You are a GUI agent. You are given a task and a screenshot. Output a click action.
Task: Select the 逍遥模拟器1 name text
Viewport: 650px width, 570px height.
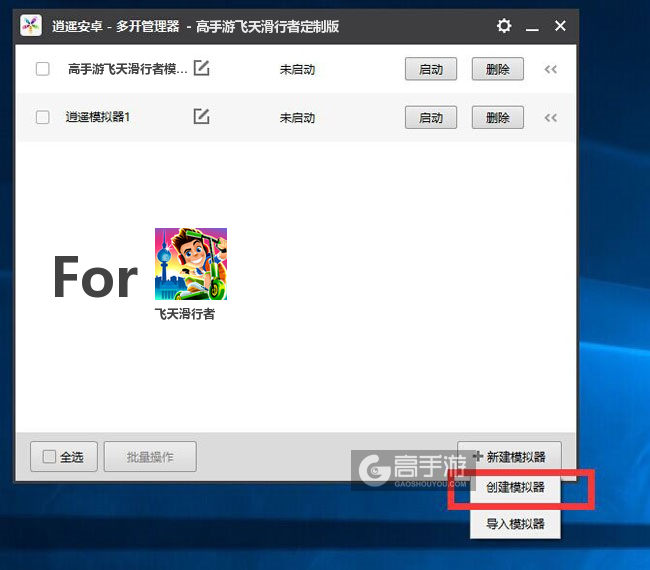98,117
